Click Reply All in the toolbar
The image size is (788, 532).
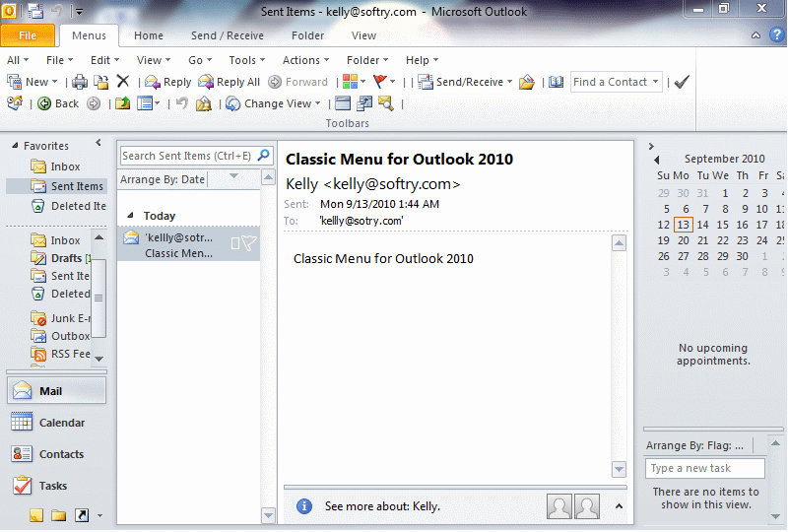tap(230, 82)
